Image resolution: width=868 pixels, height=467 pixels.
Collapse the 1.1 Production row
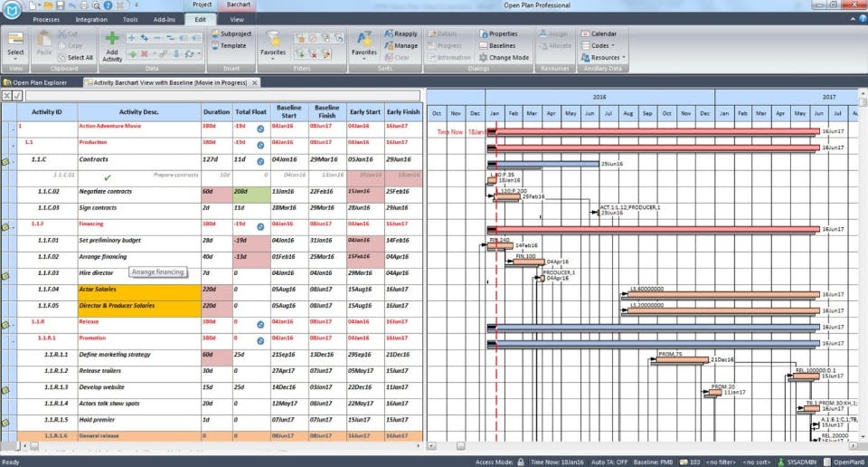click(x=14, y=146)
